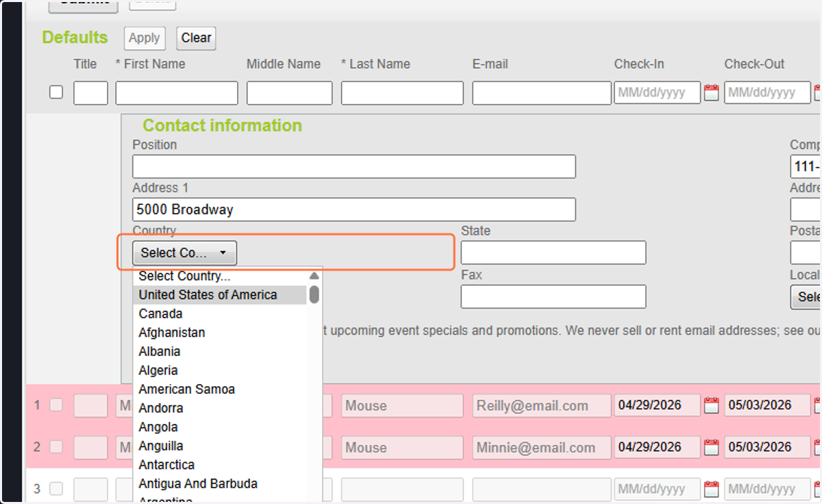Screen dimensions: 822x504
Task: Open calendar for Defaults Check-Out date
Action: [x=819, y=93]
